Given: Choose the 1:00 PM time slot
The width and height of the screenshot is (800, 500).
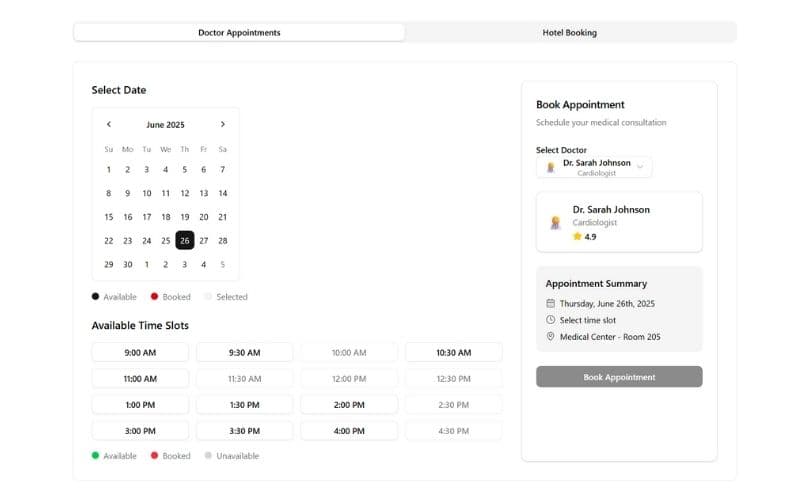Looking at the screenshot, I should click(x=140, y=405).
